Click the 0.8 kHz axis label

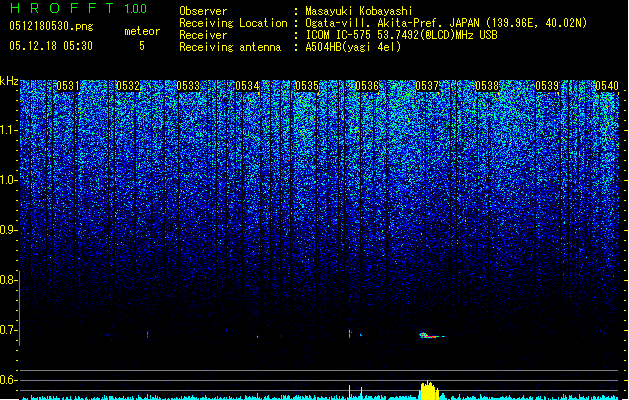(x=8, y=280)
